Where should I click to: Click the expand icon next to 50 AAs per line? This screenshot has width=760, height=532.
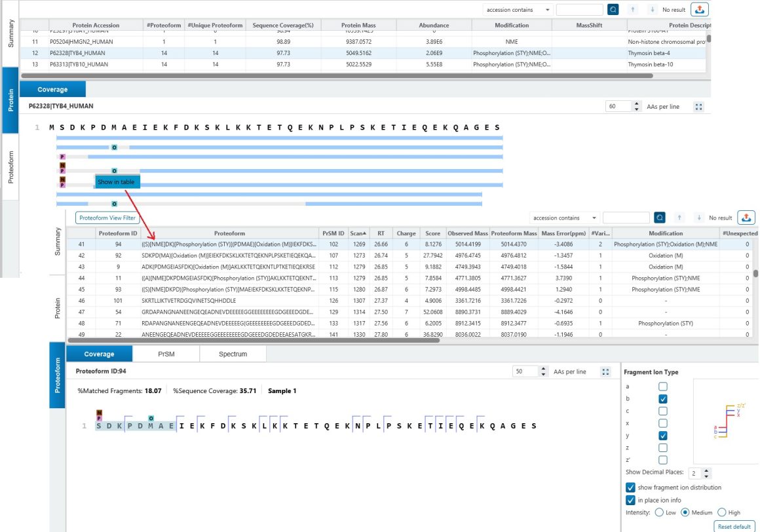pos(605,371)
